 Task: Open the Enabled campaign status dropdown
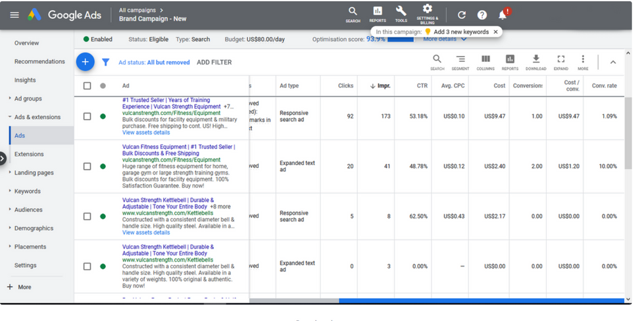click(x=98, y=39)
